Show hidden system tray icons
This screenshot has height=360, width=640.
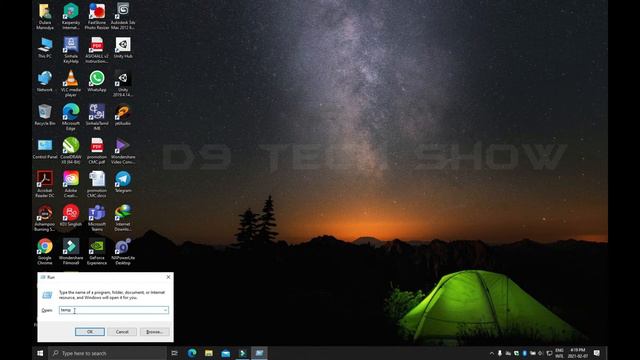pos(492,353)
